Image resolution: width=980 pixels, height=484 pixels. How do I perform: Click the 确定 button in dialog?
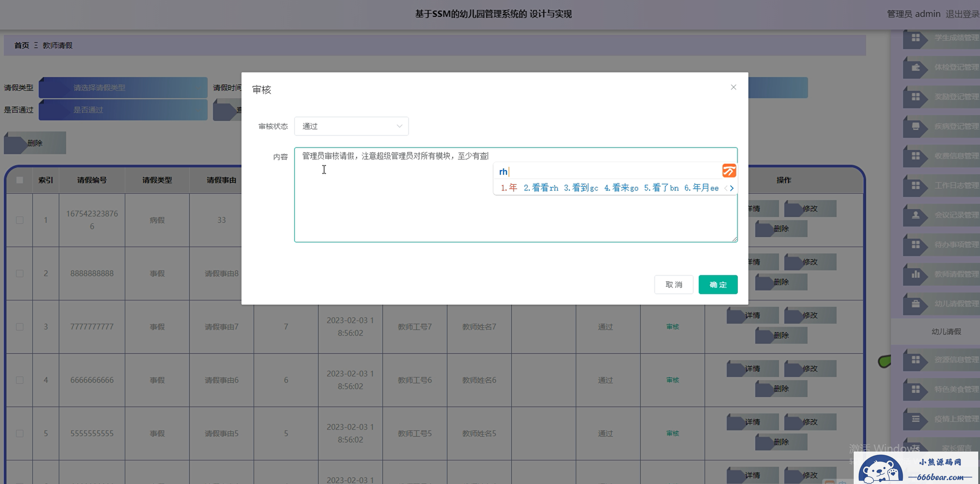(718, 285)
